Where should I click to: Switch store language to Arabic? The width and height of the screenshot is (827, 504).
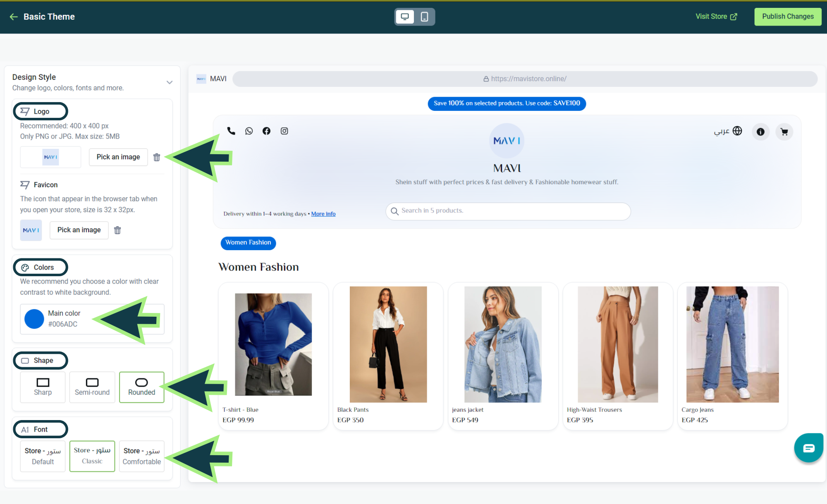point(728,131)
